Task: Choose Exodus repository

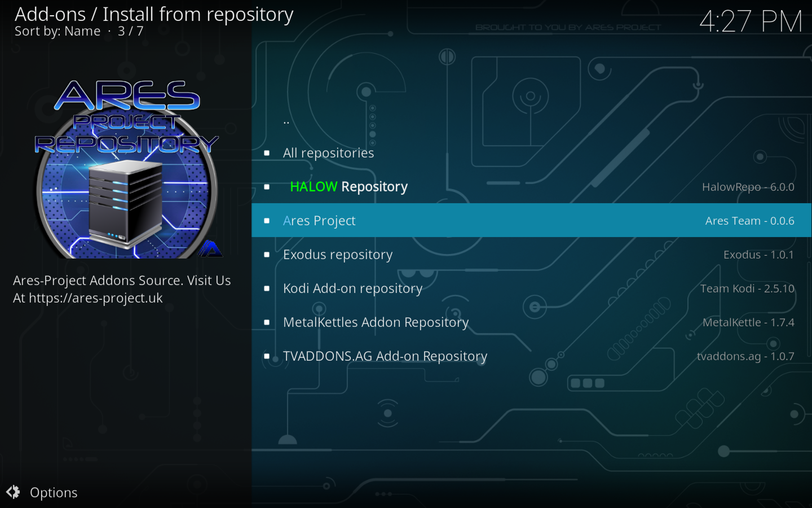Action: tap(531, 254)
